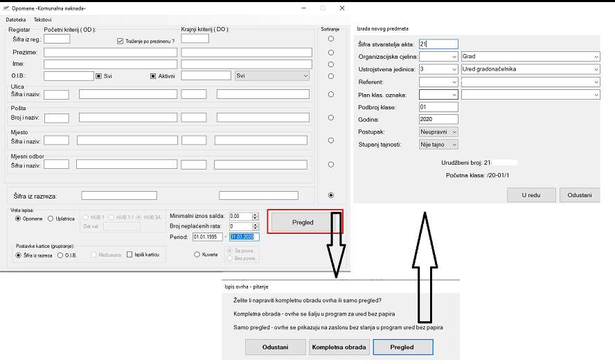Viewport: 615px width, 364px height.
Task: Click the Kompletna obrada button
Action: (x=339, y=347)
